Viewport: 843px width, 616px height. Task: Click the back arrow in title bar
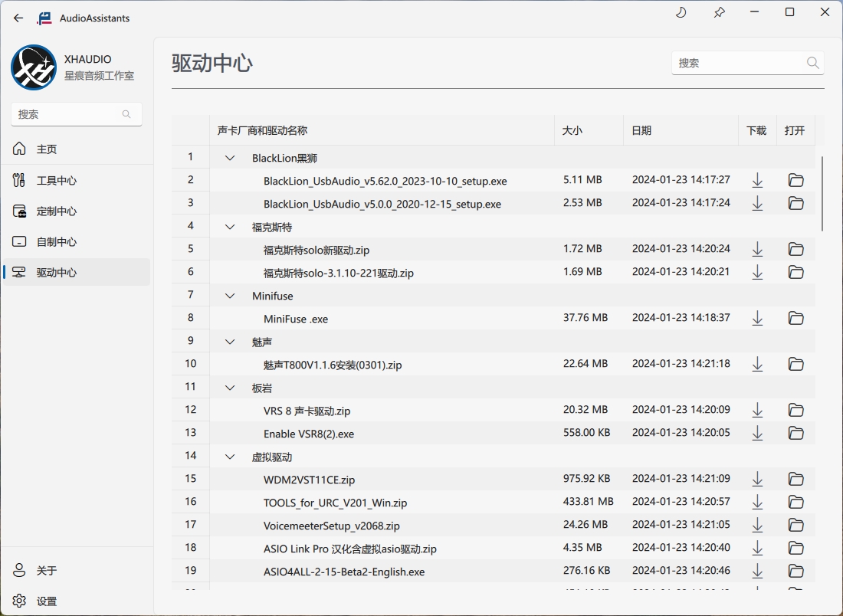(18, 18)
